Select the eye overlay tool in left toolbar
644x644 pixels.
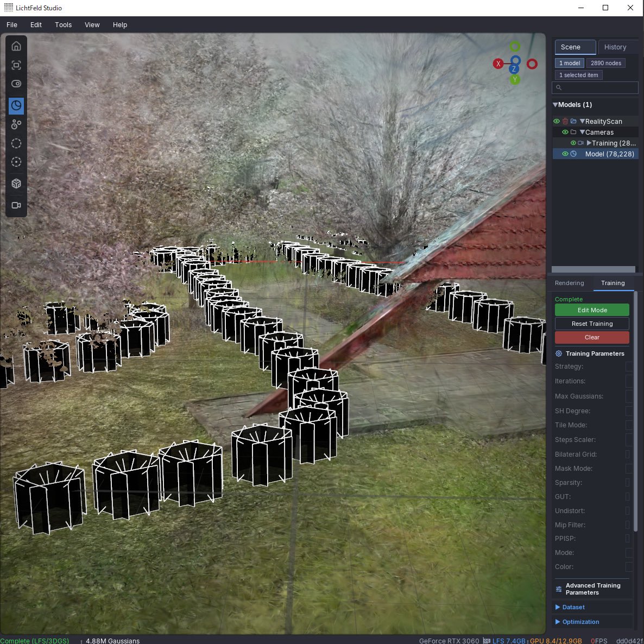[x=16, y=84]
